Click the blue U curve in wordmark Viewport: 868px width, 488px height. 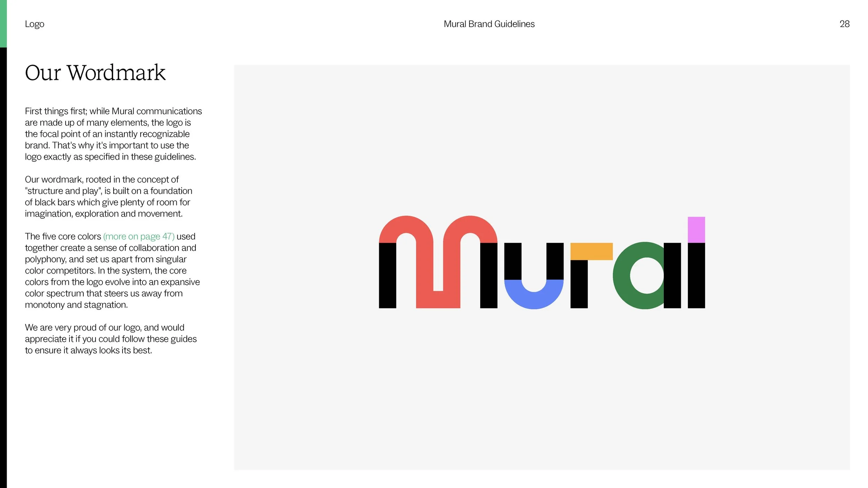(x=534, y=295)
